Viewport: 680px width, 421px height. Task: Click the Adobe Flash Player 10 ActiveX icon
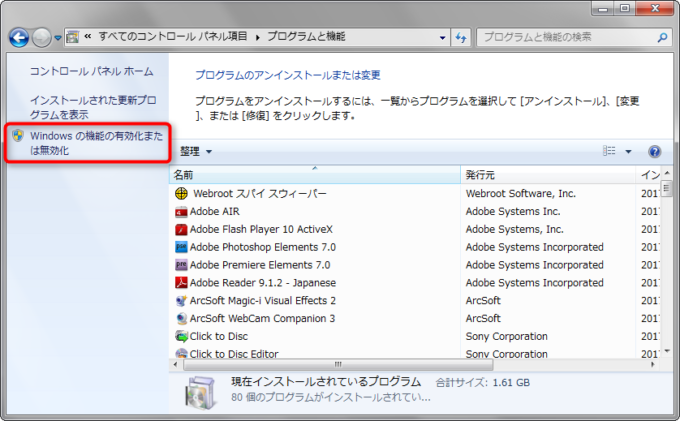coord(181,229)
